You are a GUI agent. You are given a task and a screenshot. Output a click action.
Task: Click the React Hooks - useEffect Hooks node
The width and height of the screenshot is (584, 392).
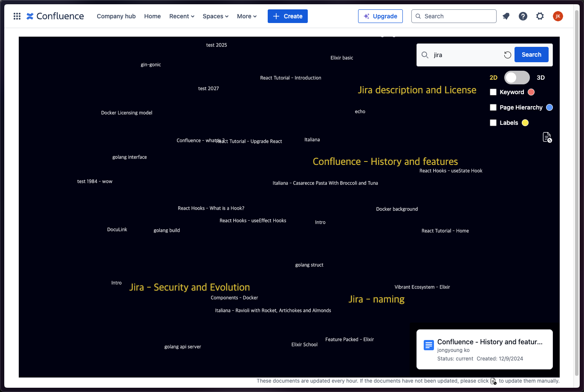pos(253,220)
